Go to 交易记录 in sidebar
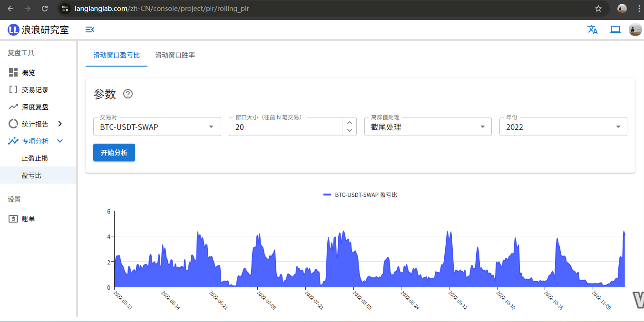The height and width of the screenshot is (322, 644). [35, 90]
